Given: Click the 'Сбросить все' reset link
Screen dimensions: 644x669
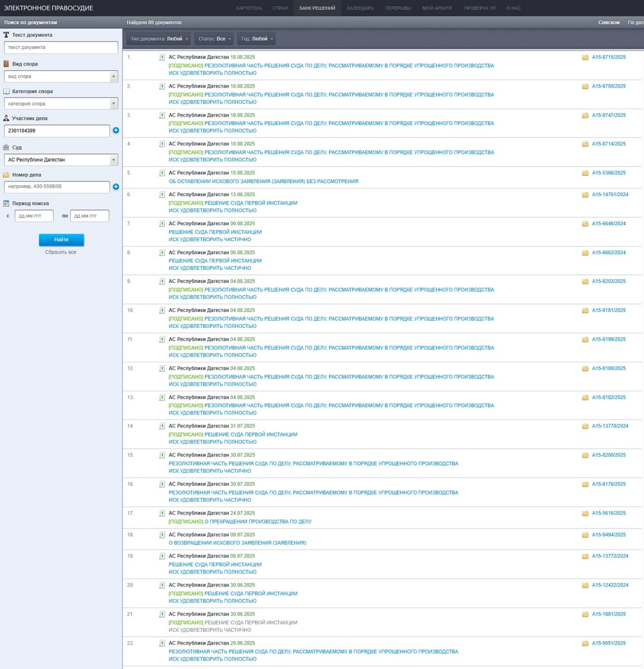Looking at the screenshot, I should click(61, 253).
